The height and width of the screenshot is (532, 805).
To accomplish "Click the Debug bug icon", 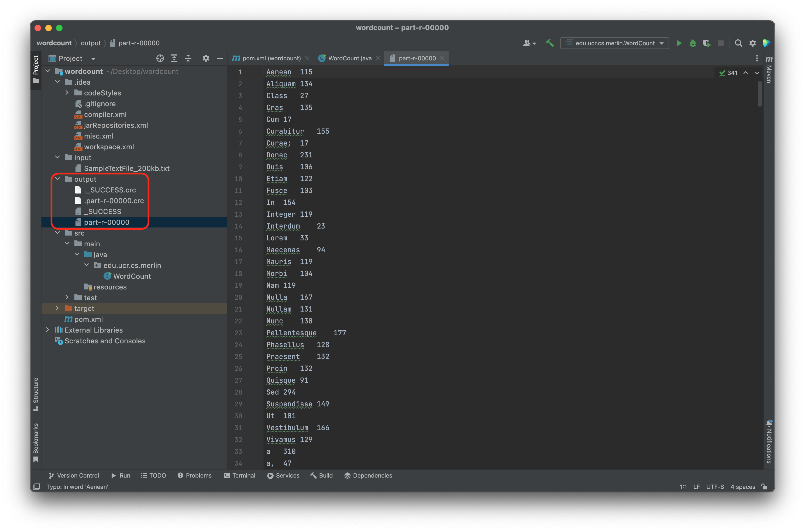I will tap(693, 43).
